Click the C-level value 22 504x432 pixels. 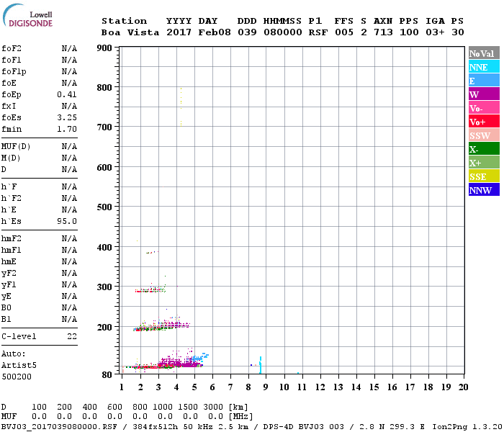pyautogui.click(x=72, y=336)
